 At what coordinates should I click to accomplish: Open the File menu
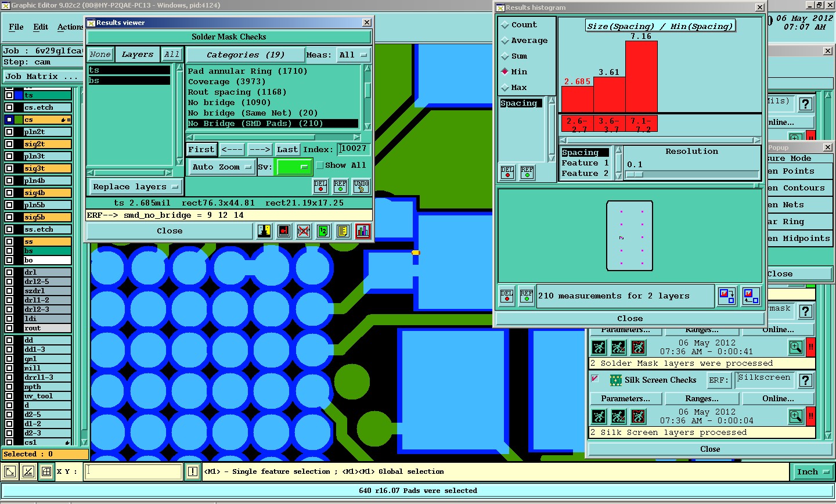(16, 27)
